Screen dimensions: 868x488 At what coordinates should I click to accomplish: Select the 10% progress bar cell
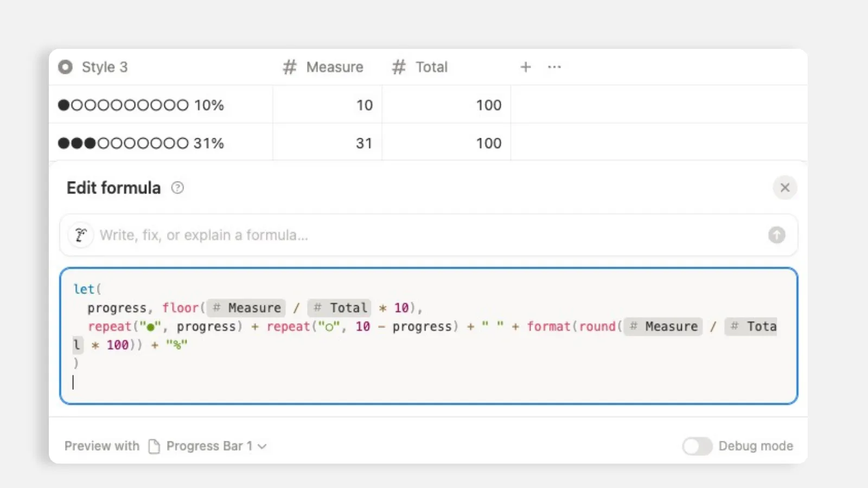[x=161, y=105]
